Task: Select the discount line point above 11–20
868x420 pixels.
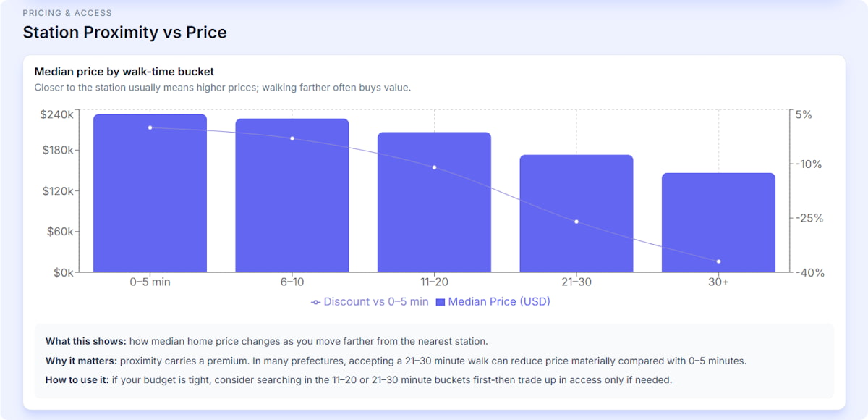Action: pos(435,167)
